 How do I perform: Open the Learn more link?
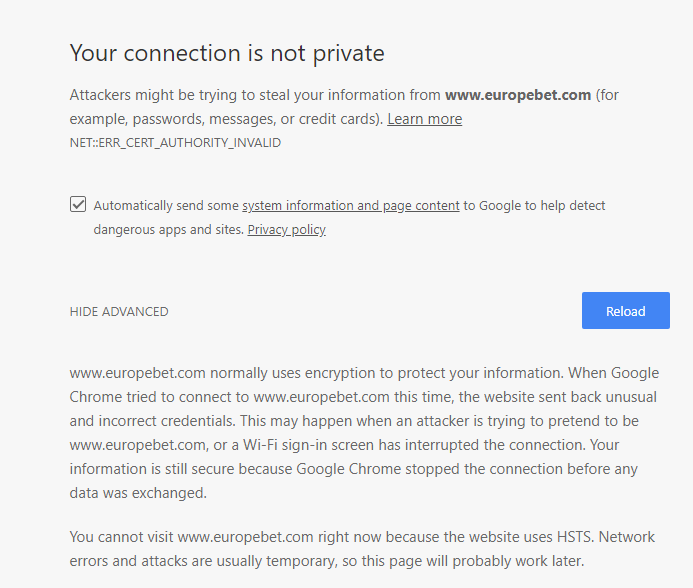424,119
